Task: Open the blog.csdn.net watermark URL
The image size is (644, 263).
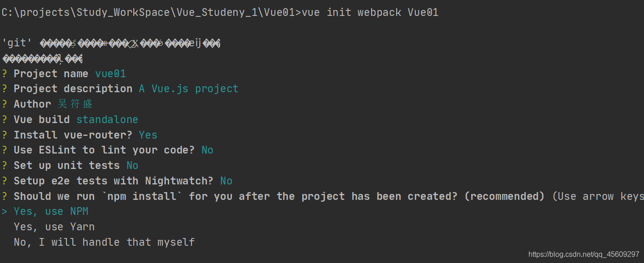Action: 584,254
